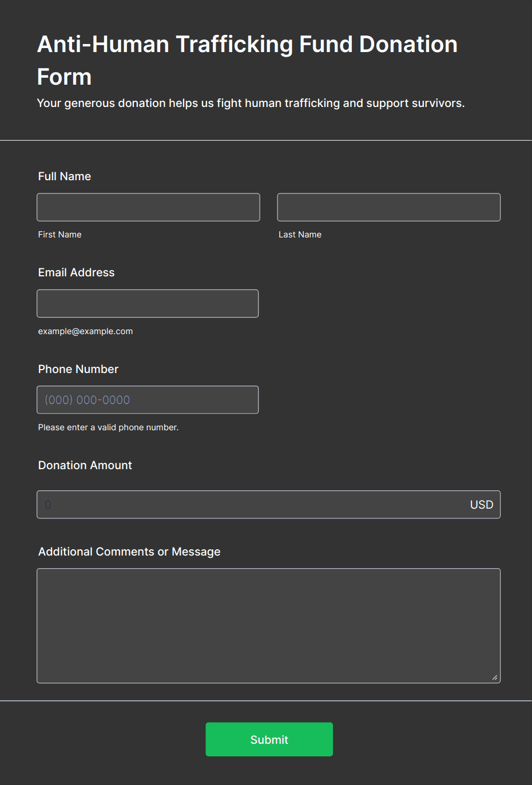Click the comments box resize handle
The image size is (532, 785).
[x=495, y=677]
